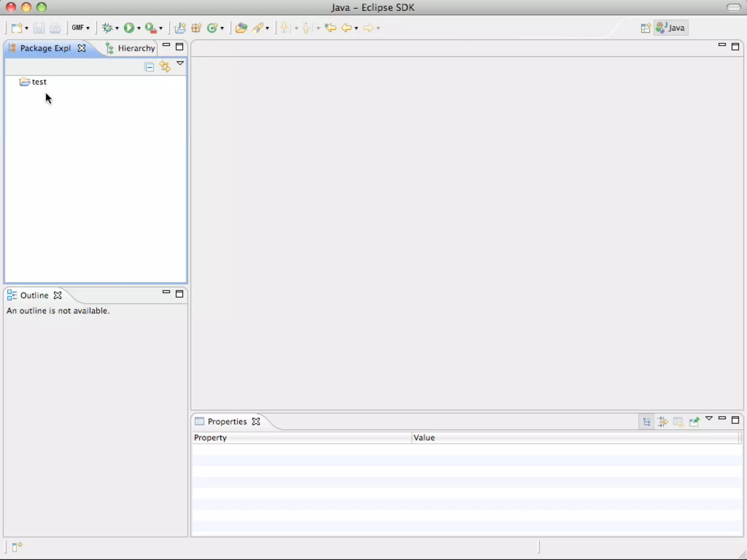747x560 pixels.
Task: Pin Properties view to selection
Action: (694, 422)
